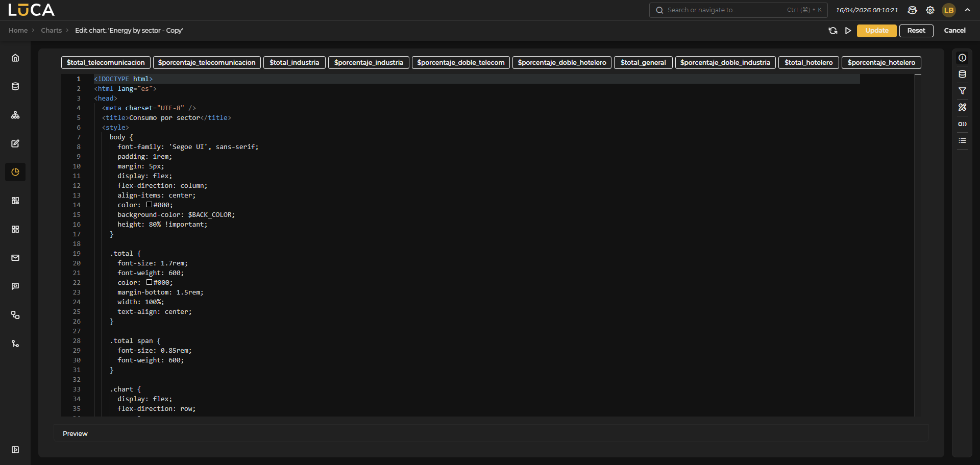This screenshot has width=980, height=465.
Task: Click the Cancel button
Action: (954, 31)
